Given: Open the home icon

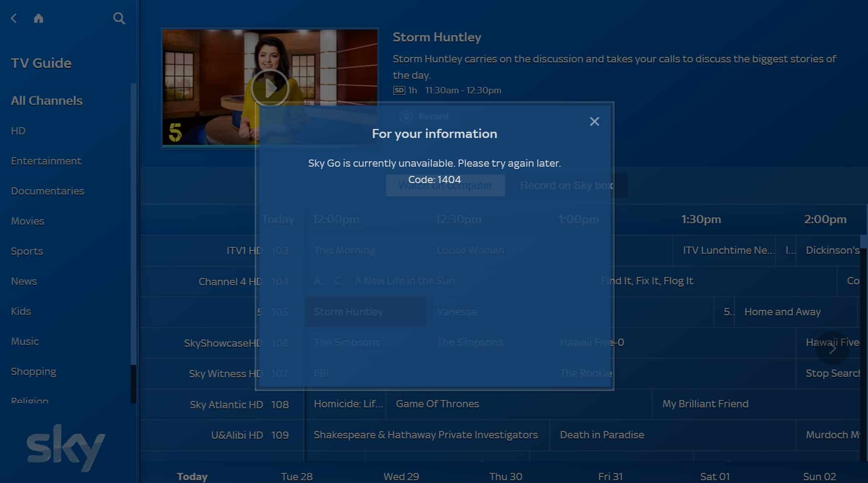Looking at the screenshot, I should (x=39, y=18).
